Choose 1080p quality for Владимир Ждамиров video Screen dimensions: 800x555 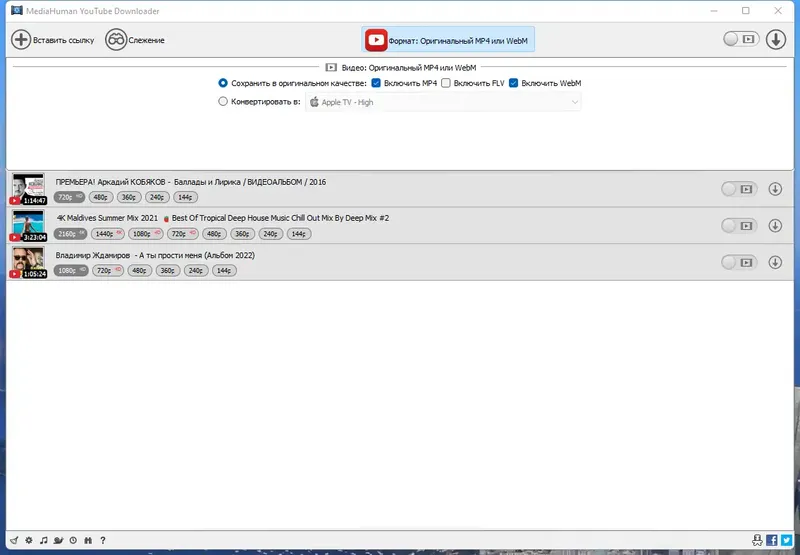pos(71,270)
